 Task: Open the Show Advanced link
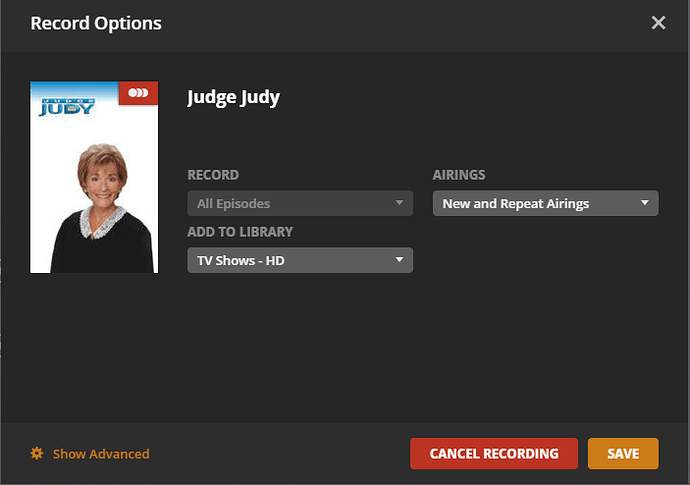(x=100, y=454)
